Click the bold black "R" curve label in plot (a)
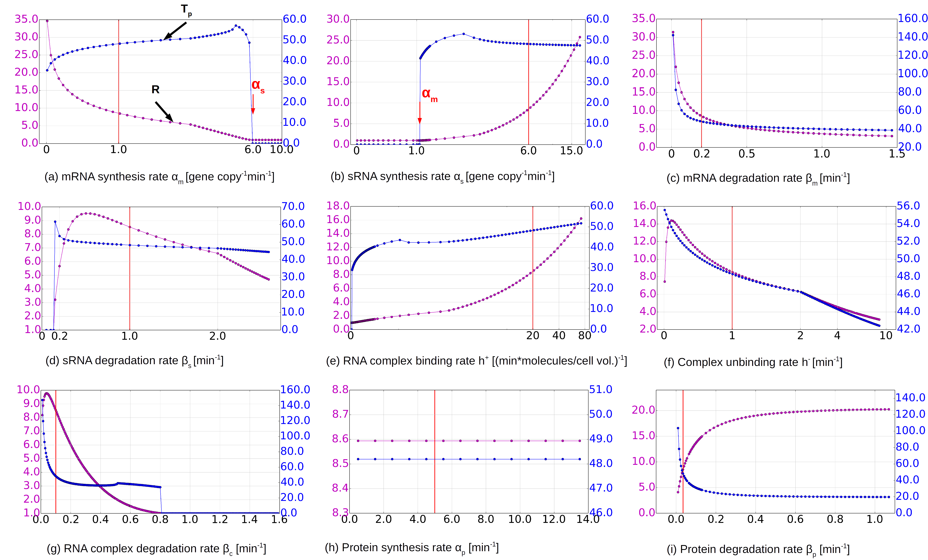This screenshot has width=928, height=560. tap(155, 90)
